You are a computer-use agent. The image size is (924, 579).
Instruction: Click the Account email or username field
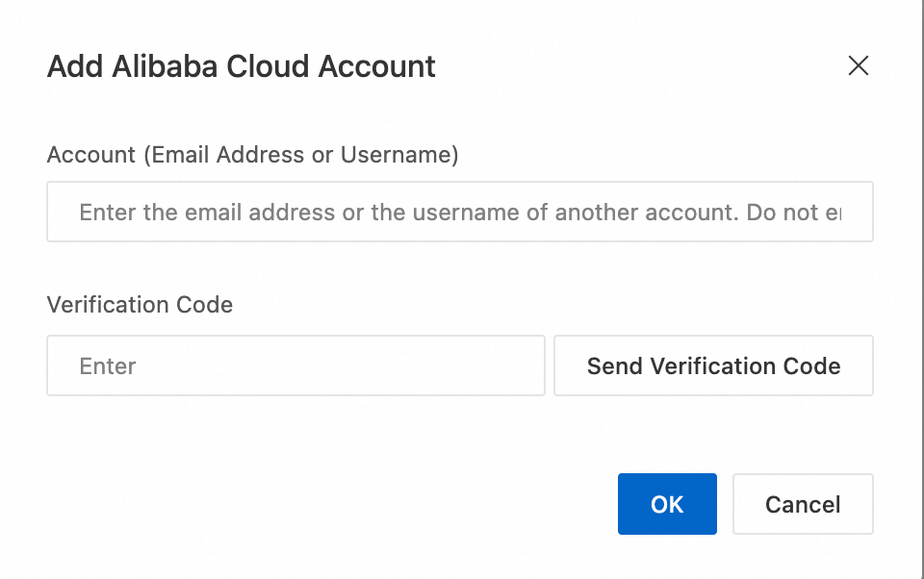[459, 212]
